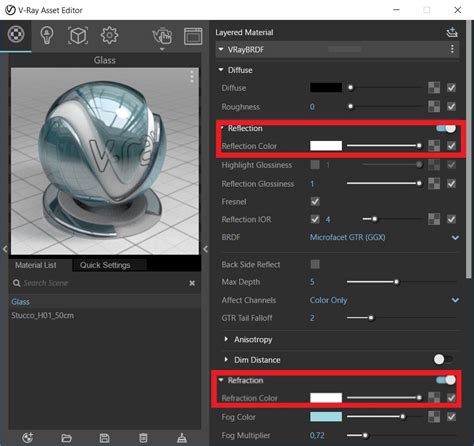The width and height of the screenshot is (474, 446).
Task: Check the Back Side Reflect checkbox
Action: 315,264
